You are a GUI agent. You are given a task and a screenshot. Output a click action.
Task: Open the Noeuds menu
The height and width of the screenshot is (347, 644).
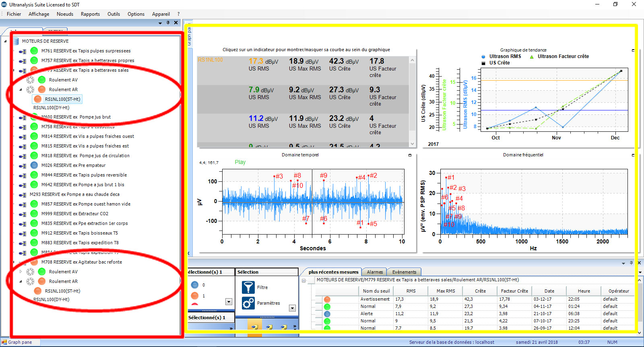65,14
